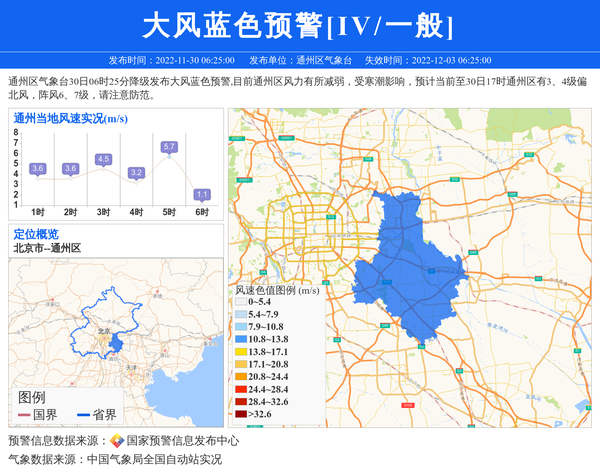The height and width of the screenshot is (471, 600).
Task: Click the red 24.4~28.4 legend swatch
Action: point(241,389)
